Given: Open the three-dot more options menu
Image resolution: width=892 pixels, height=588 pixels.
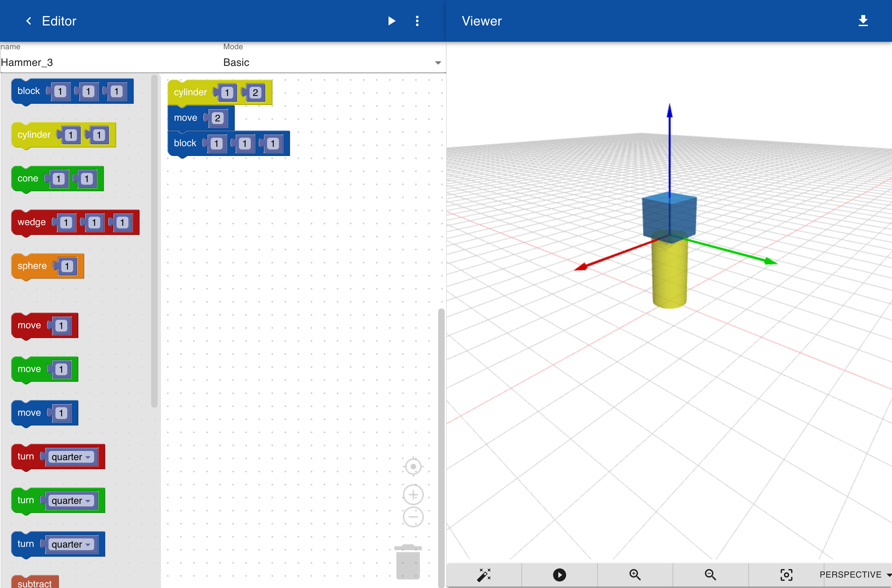Looking at the screenshot, I should click(x=417, y=21).
